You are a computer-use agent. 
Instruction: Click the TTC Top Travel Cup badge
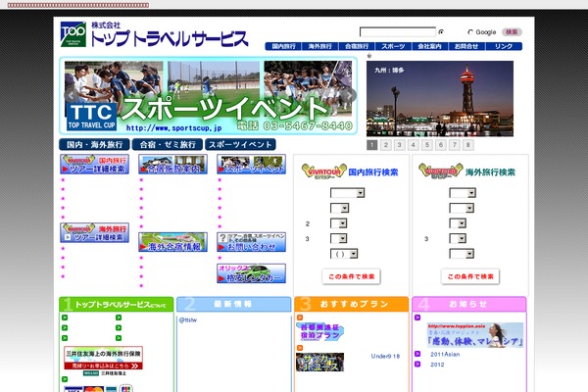point(91,117)
